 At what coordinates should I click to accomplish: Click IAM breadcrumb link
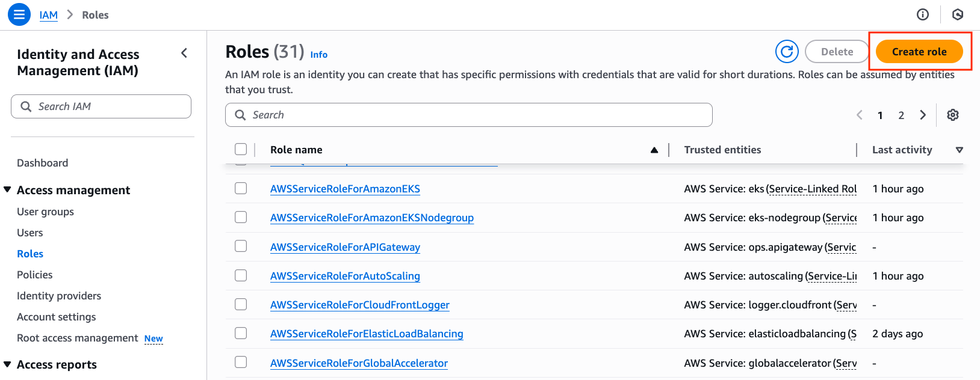click(49, 15)
